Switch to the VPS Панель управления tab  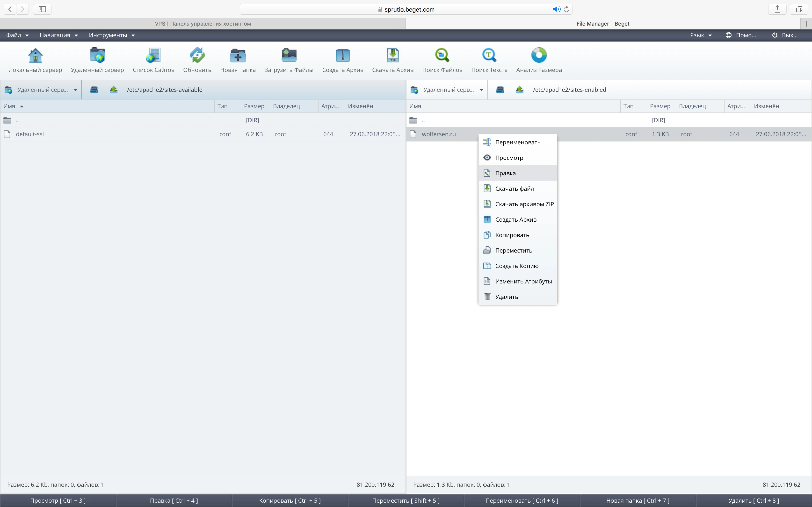coord(203,24)
